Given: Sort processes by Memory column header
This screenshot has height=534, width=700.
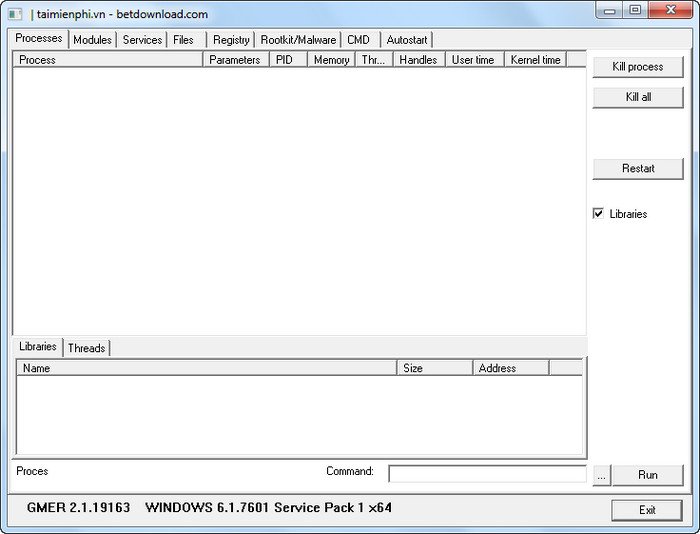Looking at the screenshot, I should pos(331,60).
